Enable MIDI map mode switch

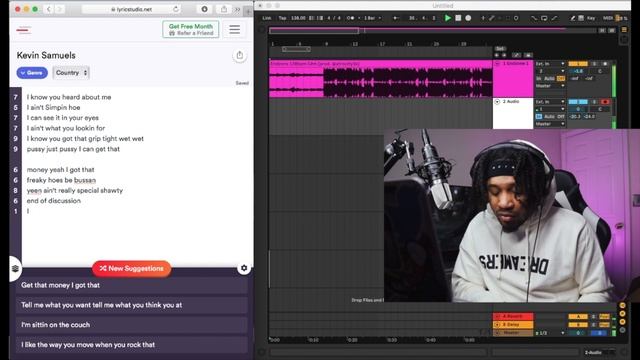click(608, 18)
